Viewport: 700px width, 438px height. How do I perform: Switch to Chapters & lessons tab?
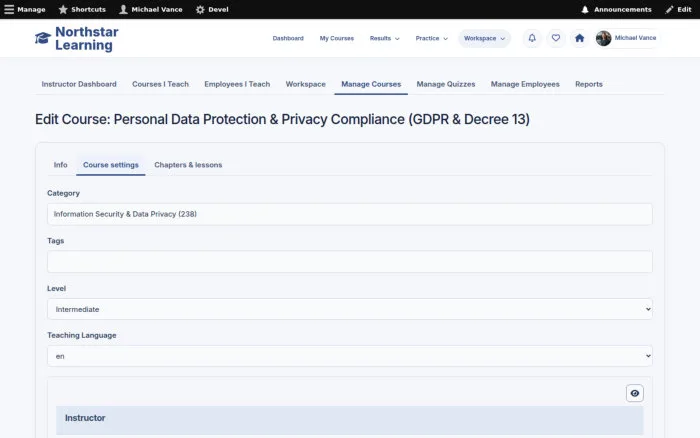coord(188,165)
